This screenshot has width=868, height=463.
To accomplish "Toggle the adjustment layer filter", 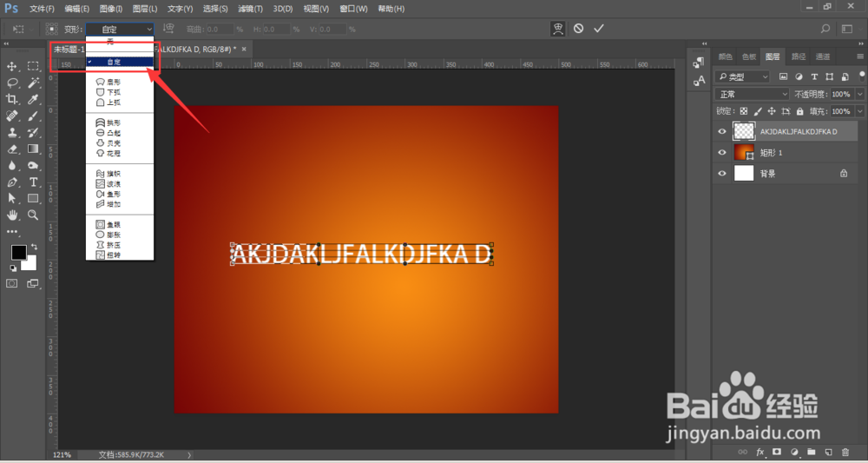I will pyautogui.click(x=799, y=76).
